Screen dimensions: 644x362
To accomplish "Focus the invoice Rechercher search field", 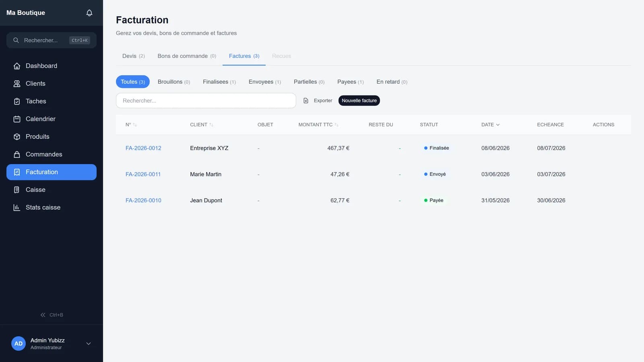I will pos(206,101).
